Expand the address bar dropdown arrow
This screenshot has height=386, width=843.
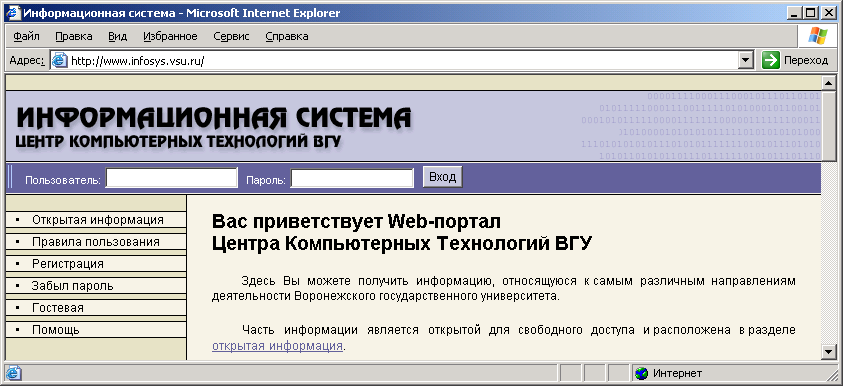click(x=746, y=61)
